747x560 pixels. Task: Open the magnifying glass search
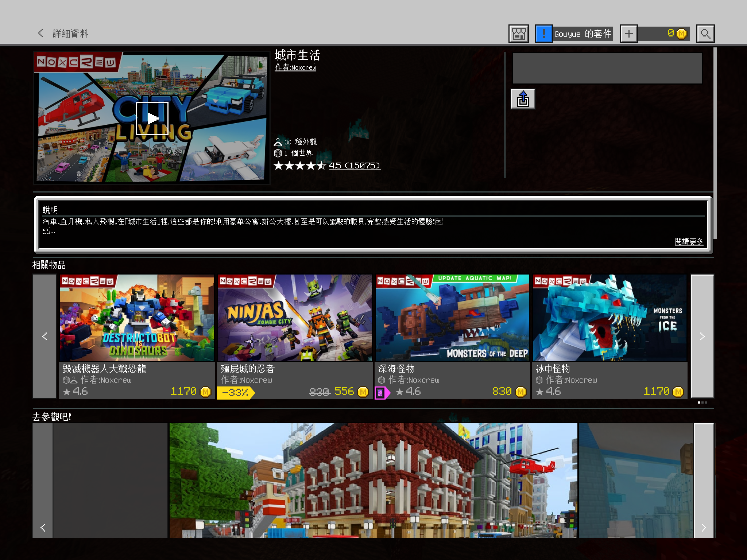705,34
